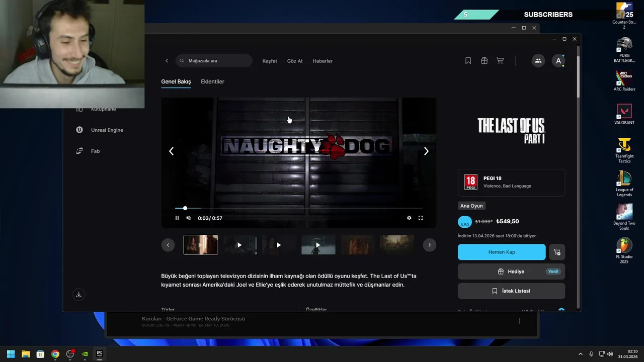Image resolution: width=644 pixels, height=362 pixels.
Task: Open the Haberler menu
Action: (x=323, y=61)
